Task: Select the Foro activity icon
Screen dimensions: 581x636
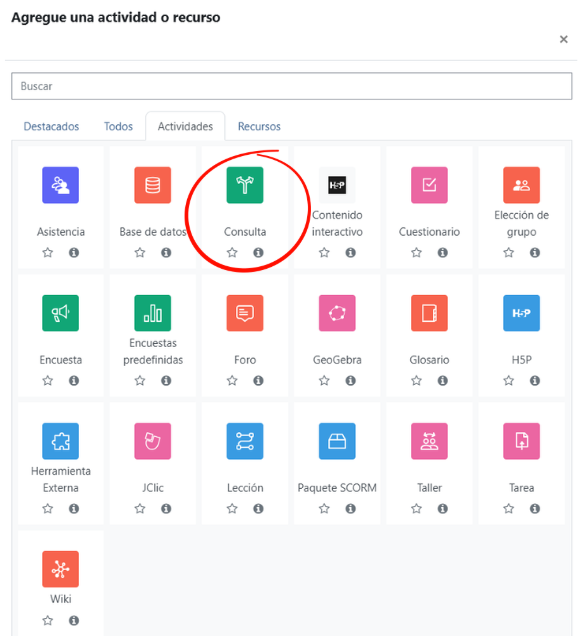Action: [x=245, y=313]
